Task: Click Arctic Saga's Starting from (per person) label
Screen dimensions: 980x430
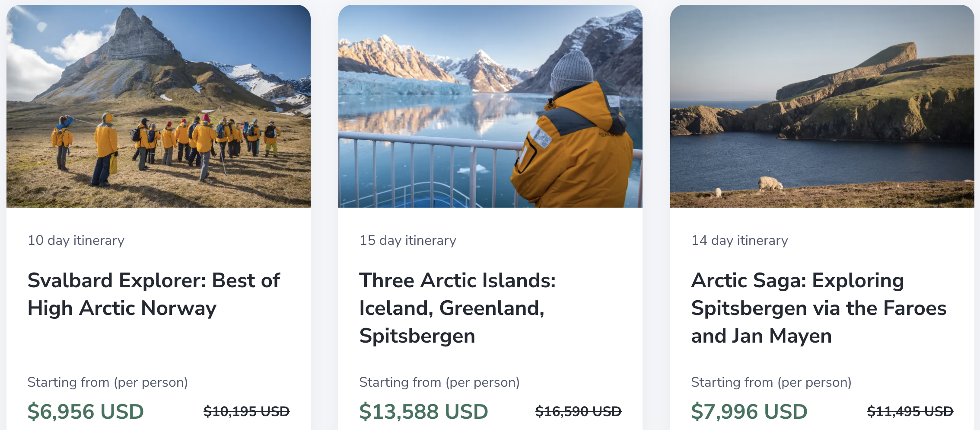Action: (771, 382)
